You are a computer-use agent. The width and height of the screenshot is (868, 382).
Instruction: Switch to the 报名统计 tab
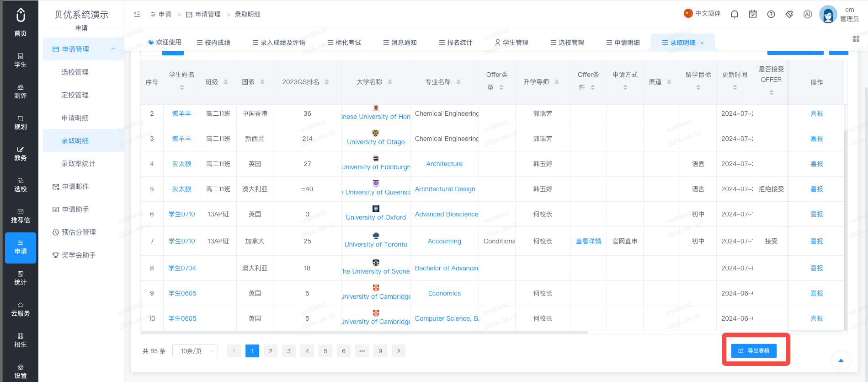click(x=455, y=43)
